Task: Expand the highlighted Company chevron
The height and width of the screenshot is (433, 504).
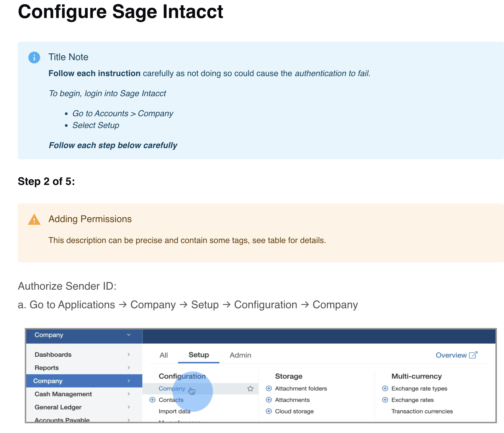Action: click(x=129, y=381)
